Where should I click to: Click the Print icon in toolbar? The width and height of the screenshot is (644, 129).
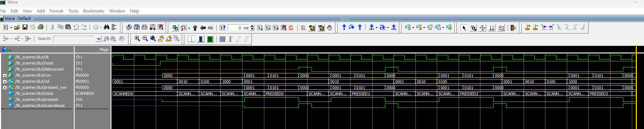41,27
